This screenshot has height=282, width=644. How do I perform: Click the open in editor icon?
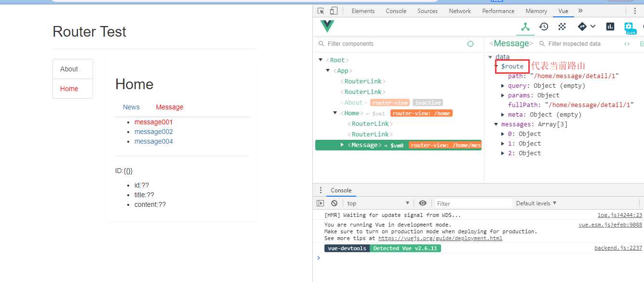pyautogui.click(x=642, y=44)
